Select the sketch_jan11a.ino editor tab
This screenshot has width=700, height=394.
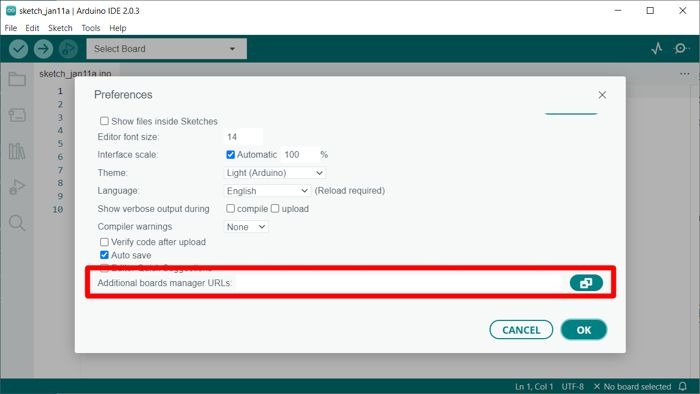(75, 73)
